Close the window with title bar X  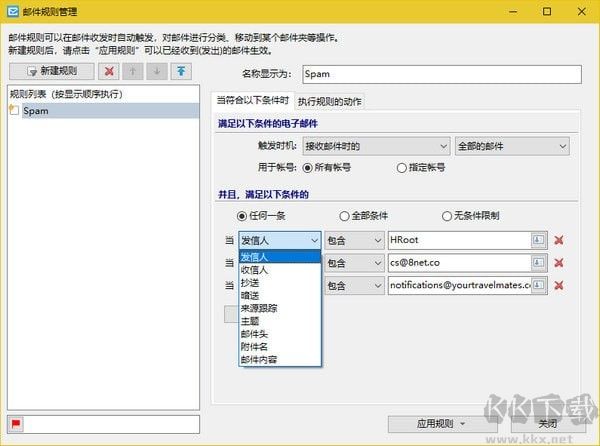(582, 11)
